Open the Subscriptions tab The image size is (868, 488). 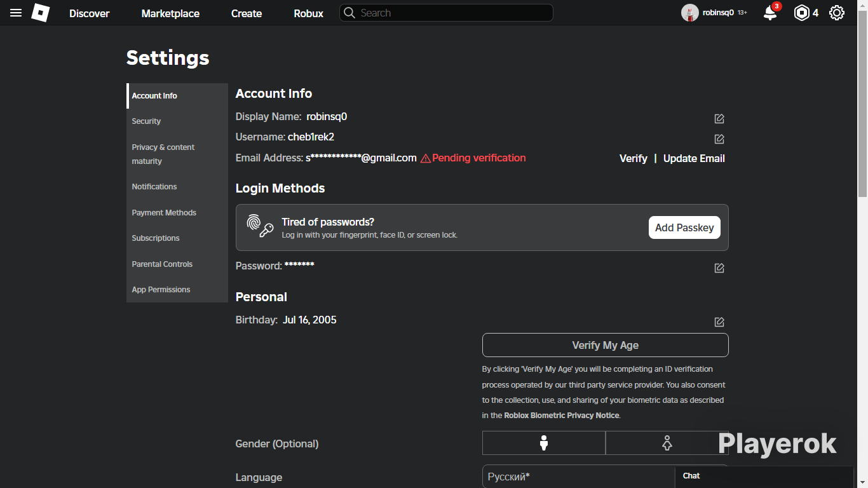(x=177, y=238)
